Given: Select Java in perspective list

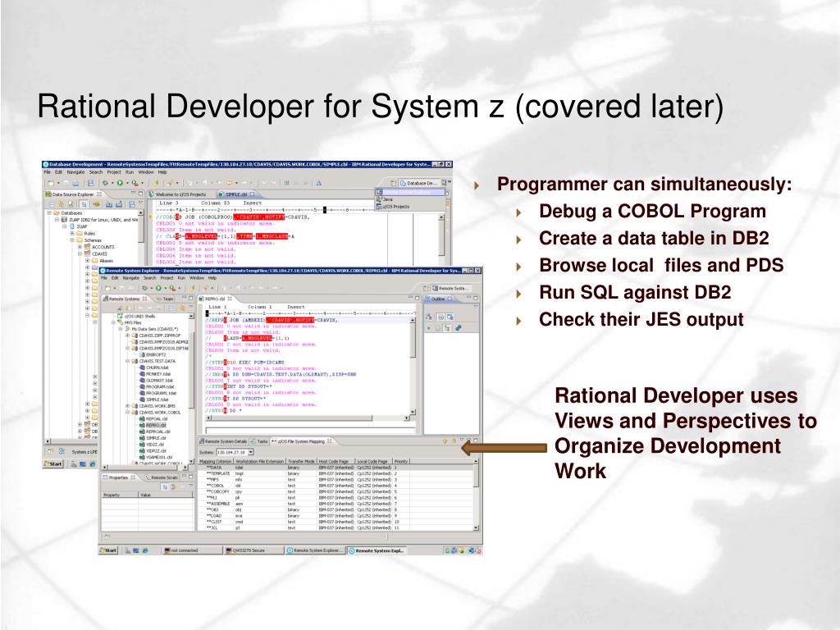Looking at the screenshot, I should click(x=388, y=199).
